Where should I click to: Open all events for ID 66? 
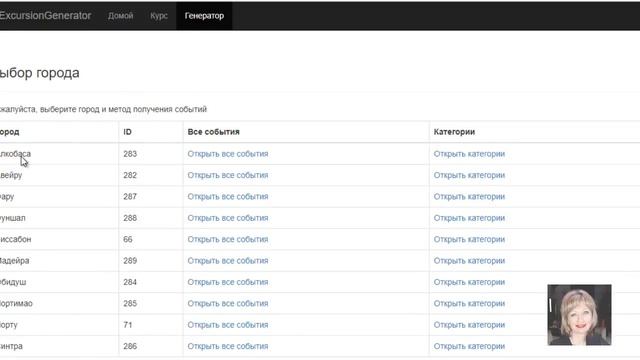pyautogui.click(x=228, y=239)
